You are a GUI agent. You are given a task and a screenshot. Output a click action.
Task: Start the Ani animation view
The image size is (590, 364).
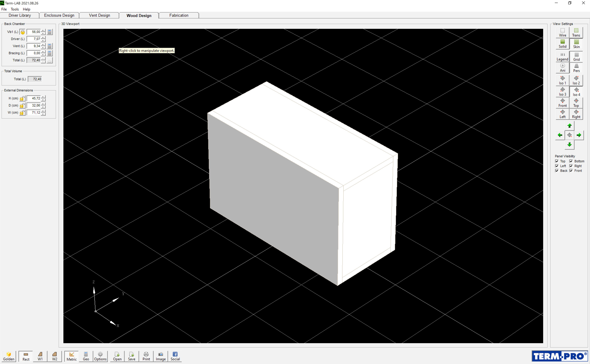[563, 68]
